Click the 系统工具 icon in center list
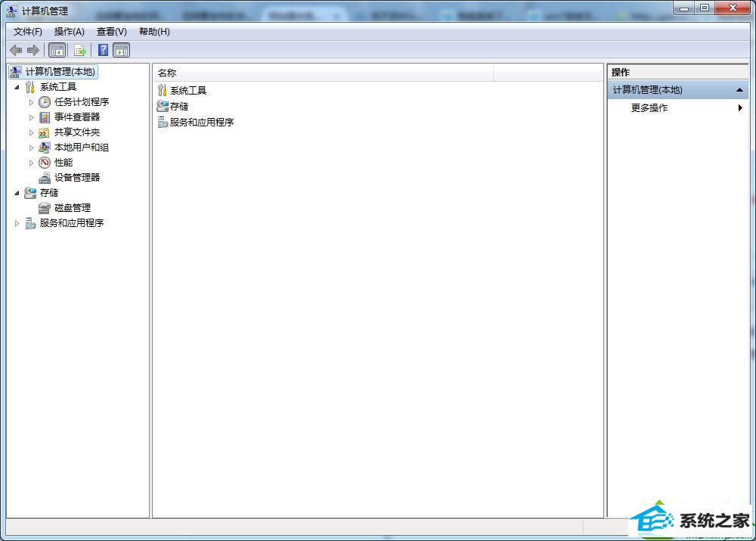Image resolution: width=756 pixels, height=541 pixels. tap(163, 90)
